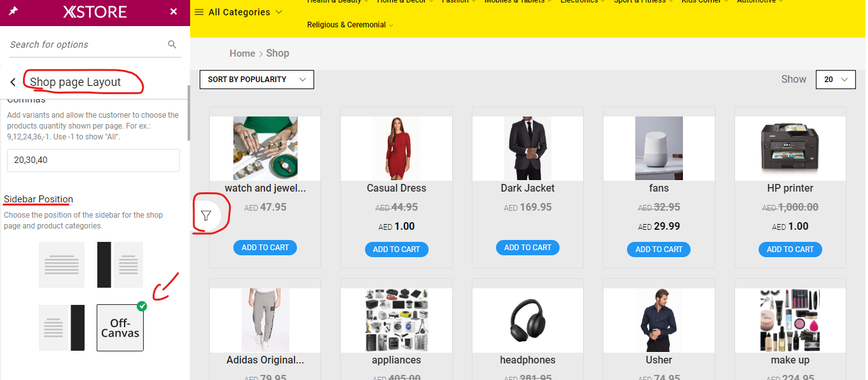The width and height of the screenshot is (868, 380).
Task: Add watch and jewelry to cart
Action: [265, 248]
